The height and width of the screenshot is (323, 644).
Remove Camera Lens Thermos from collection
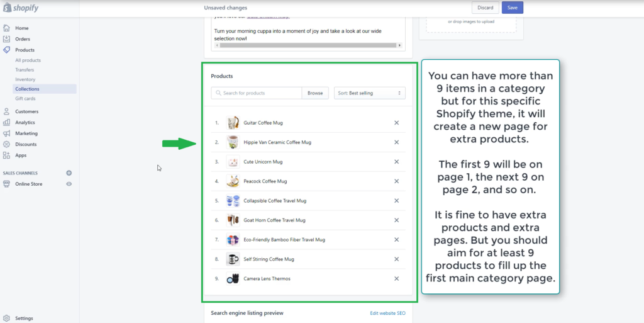(x=396, y=279)
